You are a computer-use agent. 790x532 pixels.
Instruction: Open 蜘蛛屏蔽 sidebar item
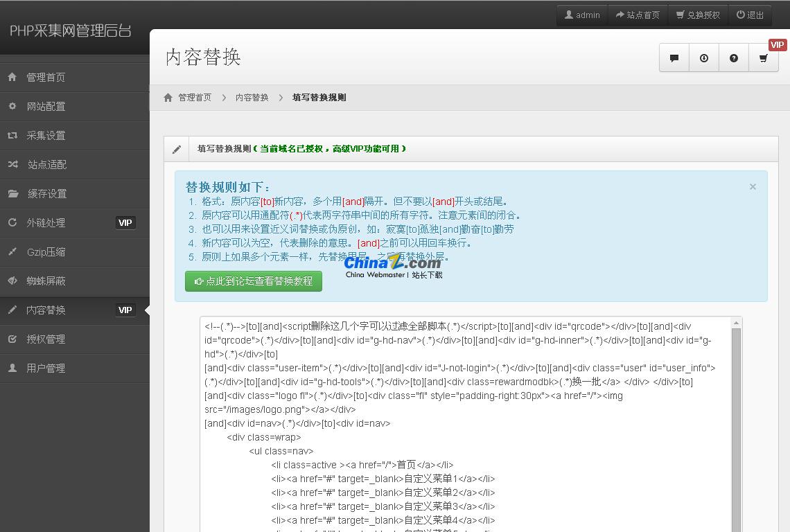[x=75, y=281]
